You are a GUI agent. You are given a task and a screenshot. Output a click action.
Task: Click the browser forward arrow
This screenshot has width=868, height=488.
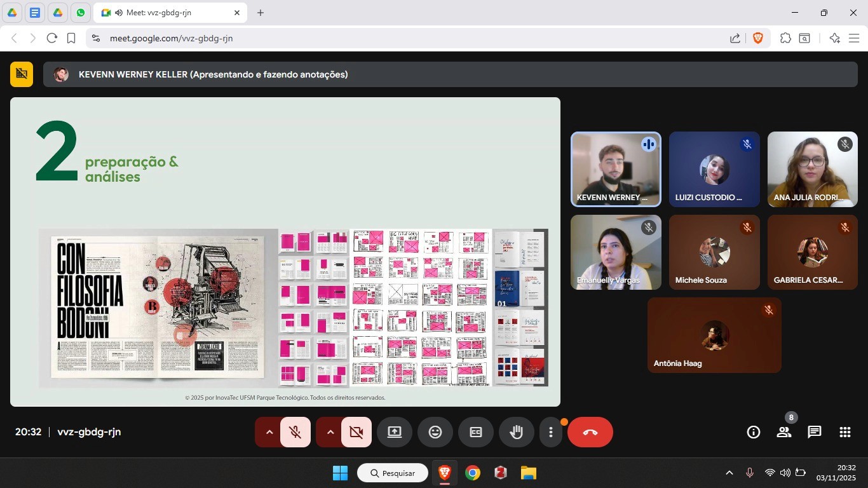33,38
